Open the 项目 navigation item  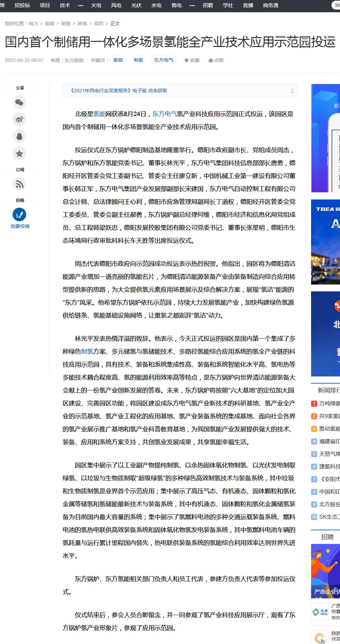tap(45, 5)
